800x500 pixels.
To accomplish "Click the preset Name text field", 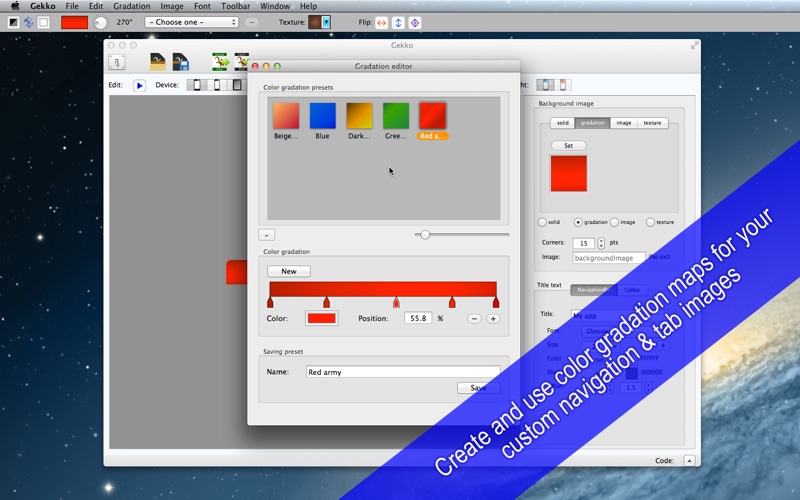I will [x=403, y=372].
